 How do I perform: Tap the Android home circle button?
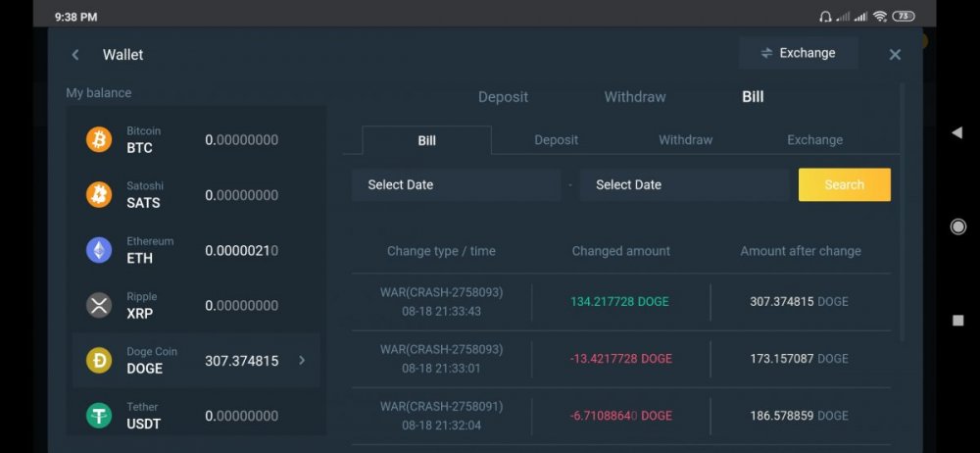957,226
